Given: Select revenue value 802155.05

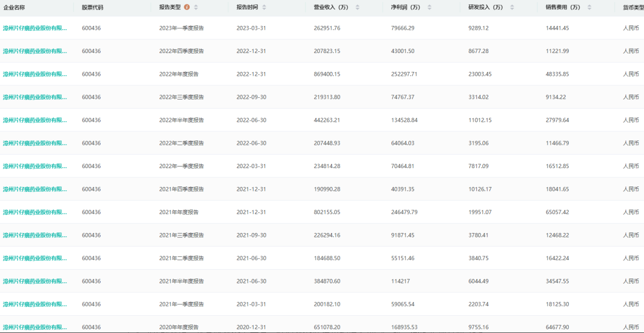Looking at the screenshot, I should pos(327,212).
